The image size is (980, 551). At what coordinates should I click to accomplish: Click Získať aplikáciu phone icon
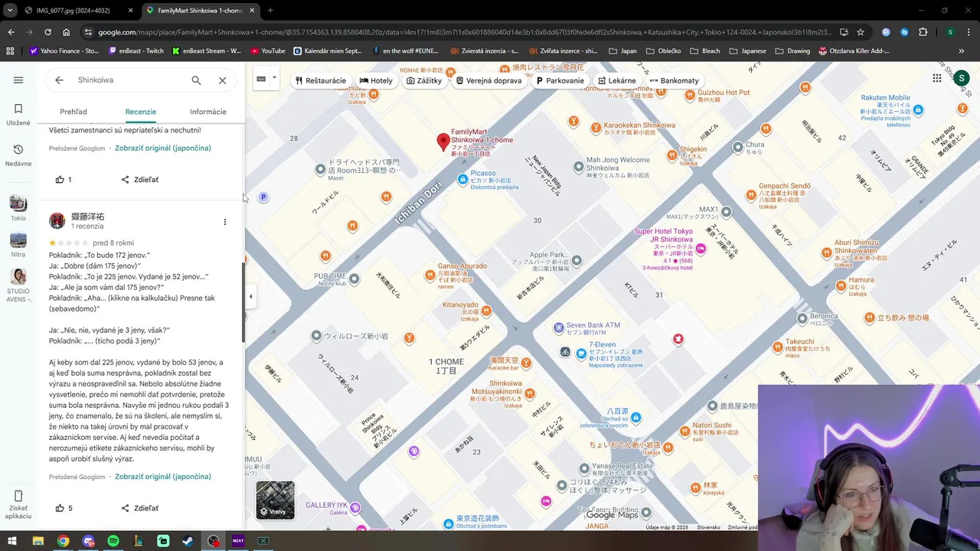(x=18, y=496)
